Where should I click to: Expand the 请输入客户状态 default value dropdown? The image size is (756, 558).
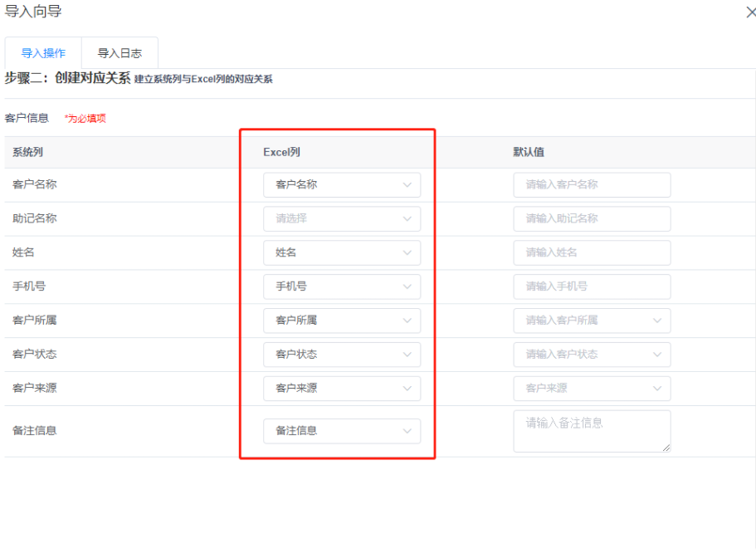(592, 354)
